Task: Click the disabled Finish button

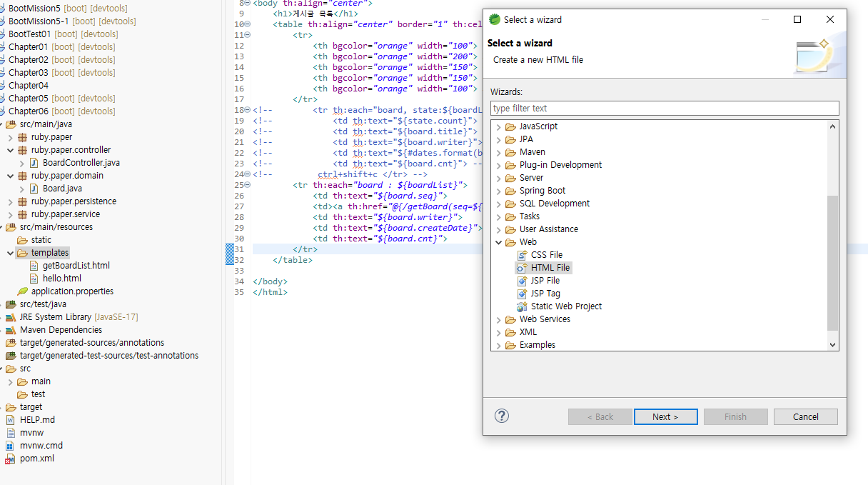Action: point(735,416)
